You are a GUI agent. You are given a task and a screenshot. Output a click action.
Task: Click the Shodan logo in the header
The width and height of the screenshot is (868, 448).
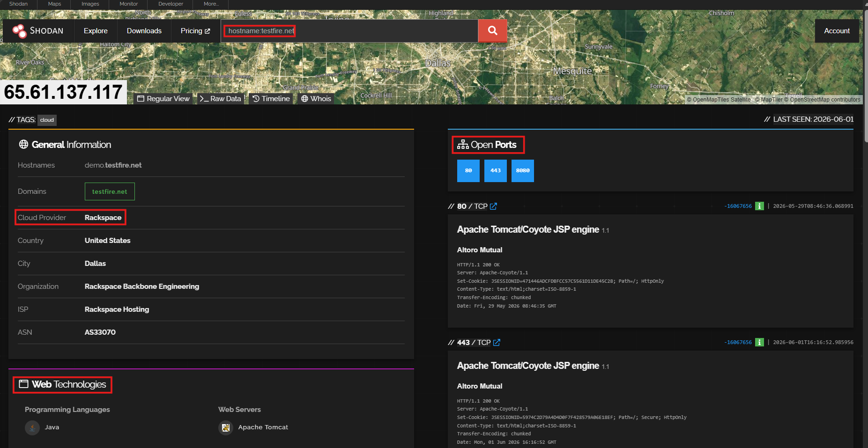pos(38,31)
